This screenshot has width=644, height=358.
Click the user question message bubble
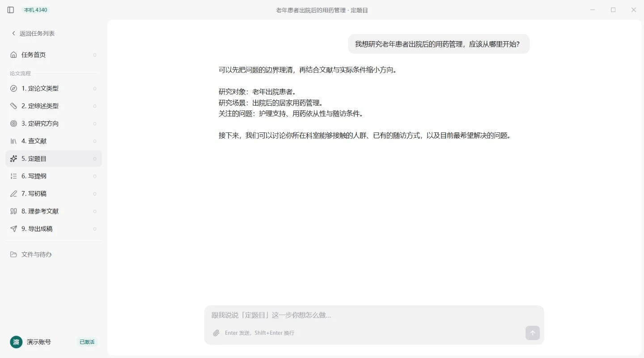(439, 44)
